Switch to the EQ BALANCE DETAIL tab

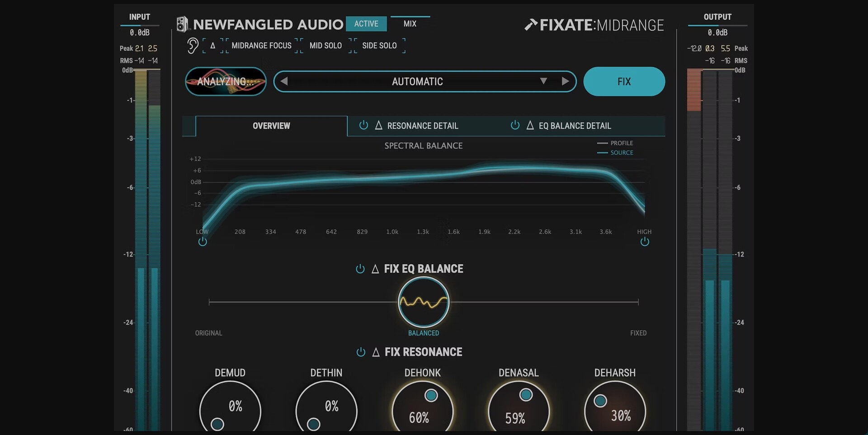click(x=575, y=126)
